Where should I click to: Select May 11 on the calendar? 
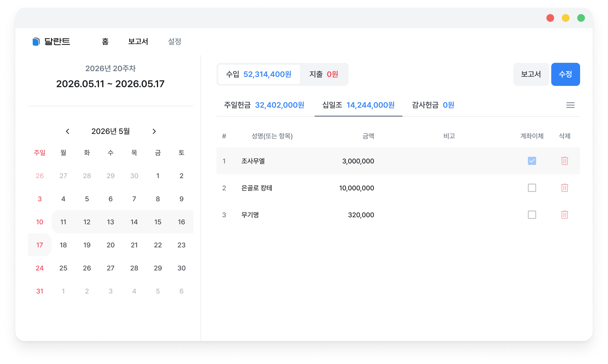click(63, 222)
